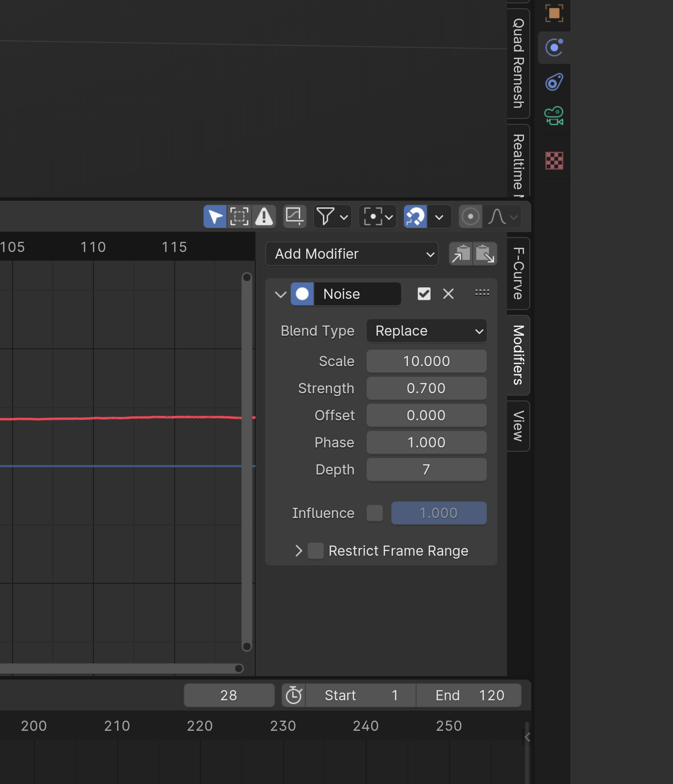The height and width of the screenshot is (784, 673).
Task: Click the Phase value field 1.000
Action: click(427, 443)
